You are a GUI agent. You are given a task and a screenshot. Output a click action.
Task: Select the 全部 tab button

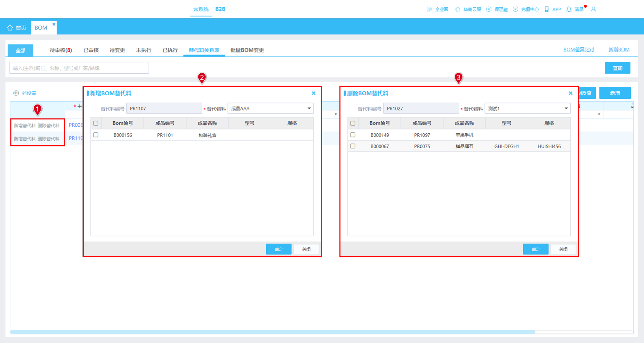click(20, 50)
